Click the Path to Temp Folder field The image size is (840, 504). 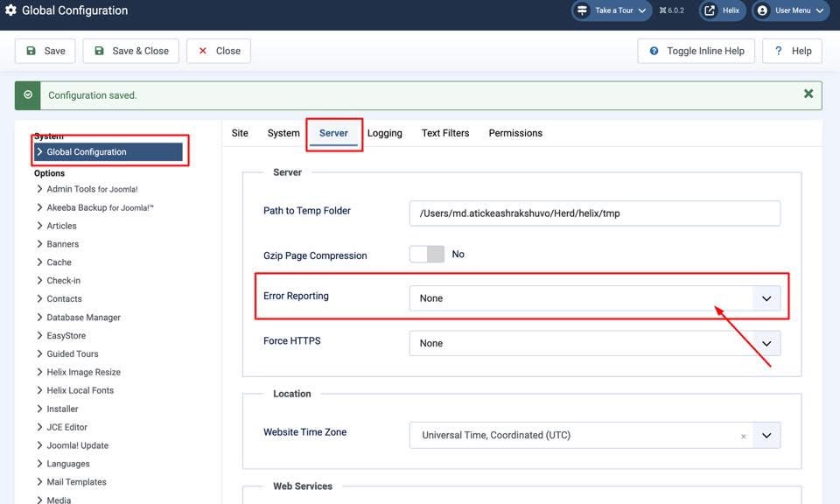tap(594, 213)
